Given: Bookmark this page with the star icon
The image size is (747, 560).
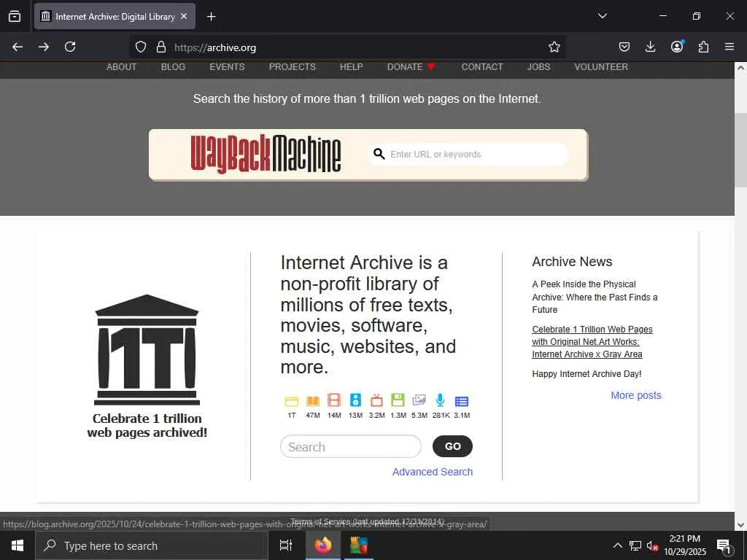Looking at the screenshot, I should point(554,47).
